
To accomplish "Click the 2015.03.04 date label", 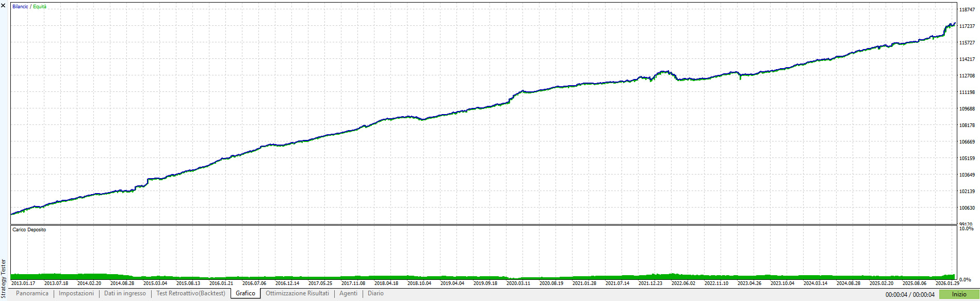I will click(155, 283).
